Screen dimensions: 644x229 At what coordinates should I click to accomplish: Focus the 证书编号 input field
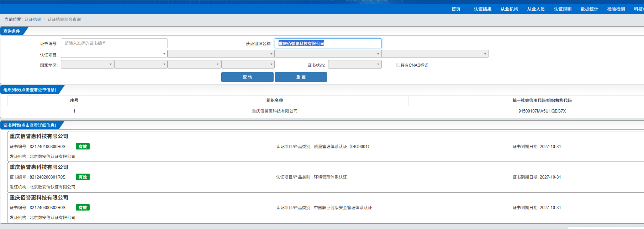coord(114,43)
